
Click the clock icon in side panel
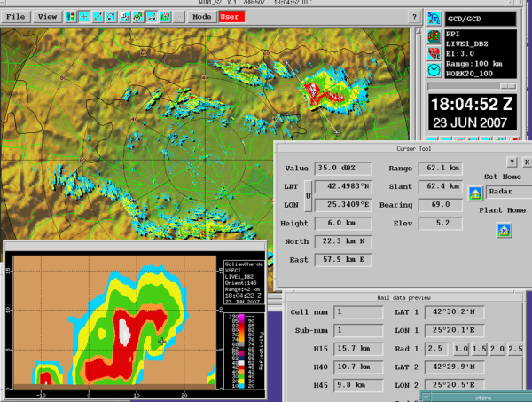coord(434,69)
